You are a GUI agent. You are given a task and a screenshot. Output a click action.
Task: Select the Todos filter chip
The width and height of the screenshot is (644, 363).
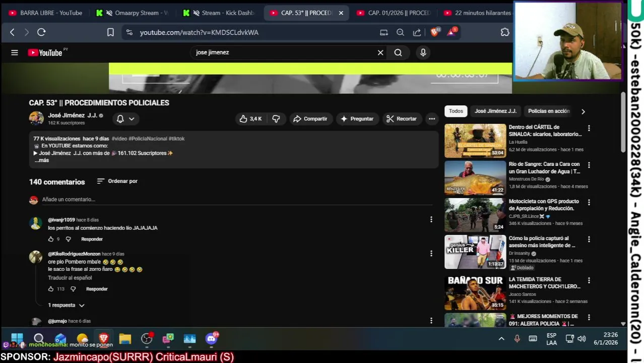(456, 111)
